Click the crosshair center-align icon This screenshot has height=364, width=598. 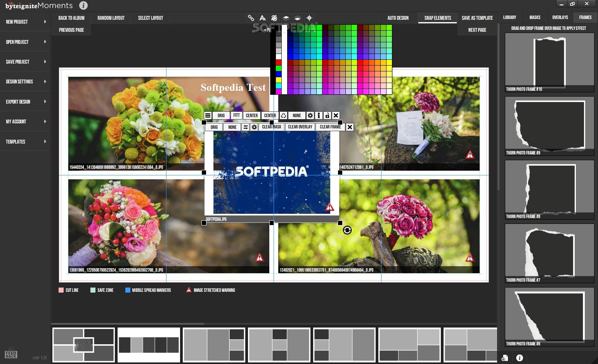pyautogui.click(x=309, y=18)
